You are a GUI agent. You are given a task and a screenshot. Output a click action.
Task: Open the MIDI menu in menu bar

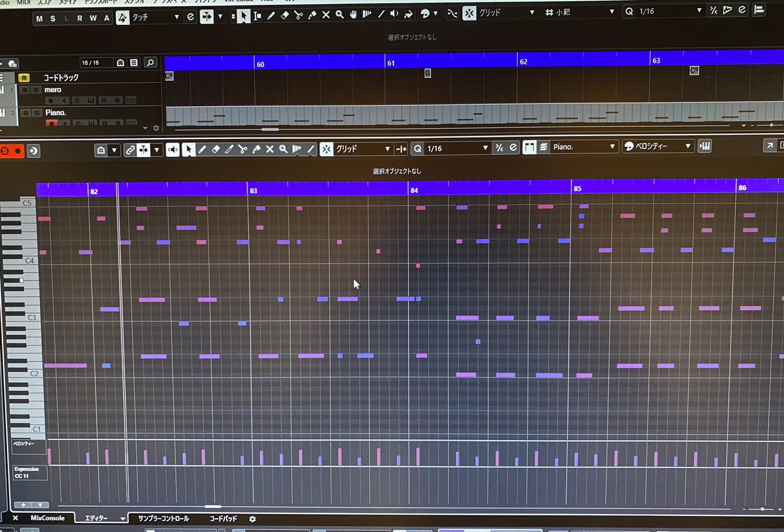(x=24, y=2)
